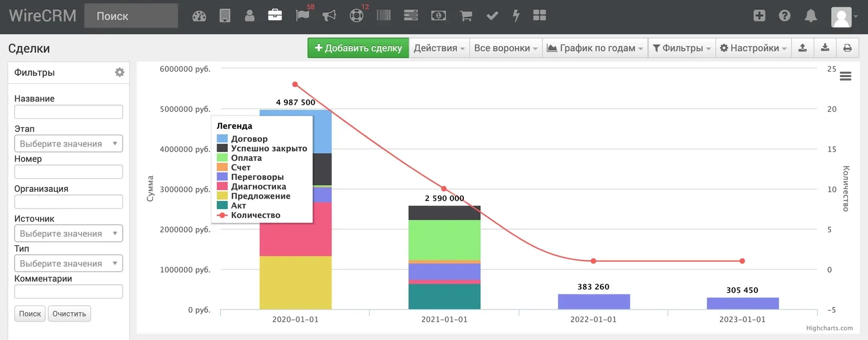This screenshot has width=868, height=340.
Task: Open the flag icon with 58 badge
Action: point(303,15)
